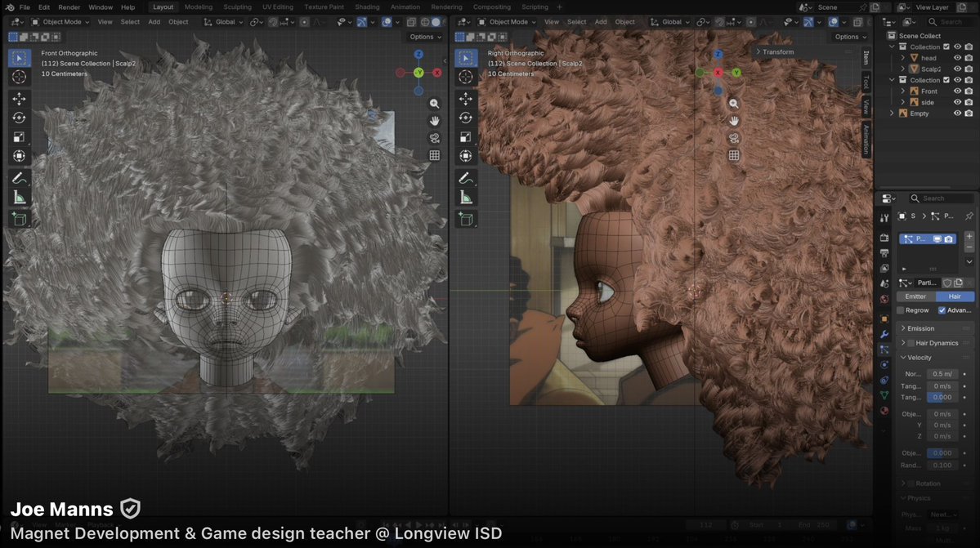Click the Normal velocity 0.5 m/s field
Image resolution: width=980 pixels, height=548 pixels.
click(942, 374)
